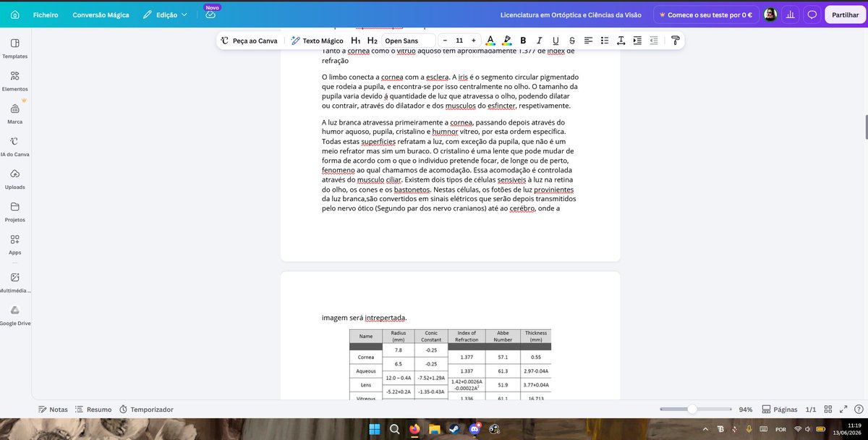This screenshot has height=440, width=868.
Task: Open the Multimédia sidebar panel
Action: pyautogui.click(x=15, y=283)
